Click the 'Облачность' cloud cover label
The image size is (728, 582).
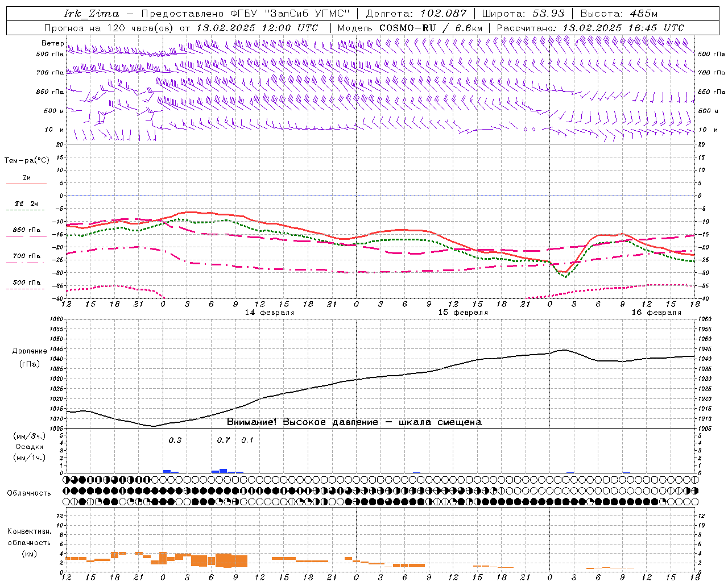(29, 493)
